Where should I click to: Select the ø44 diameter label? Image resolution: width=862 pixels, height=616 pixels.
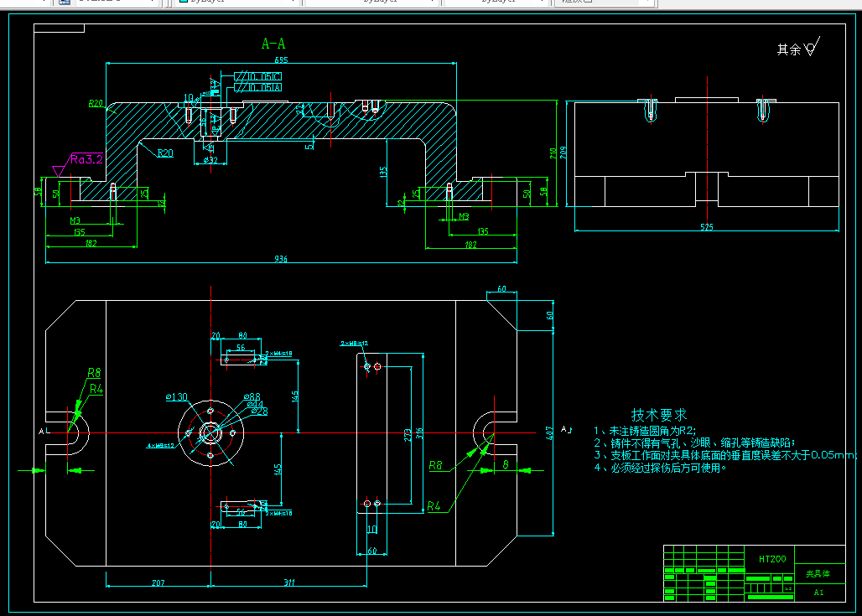click(x=255, y=404)
